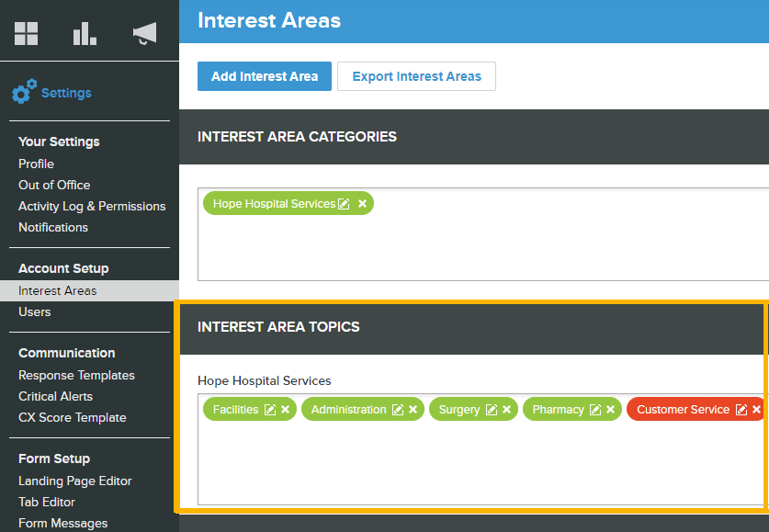The height and width of the screenshot is (532, 769).
Task: Delete the Administration topic
Action: [x=413, y=410]
